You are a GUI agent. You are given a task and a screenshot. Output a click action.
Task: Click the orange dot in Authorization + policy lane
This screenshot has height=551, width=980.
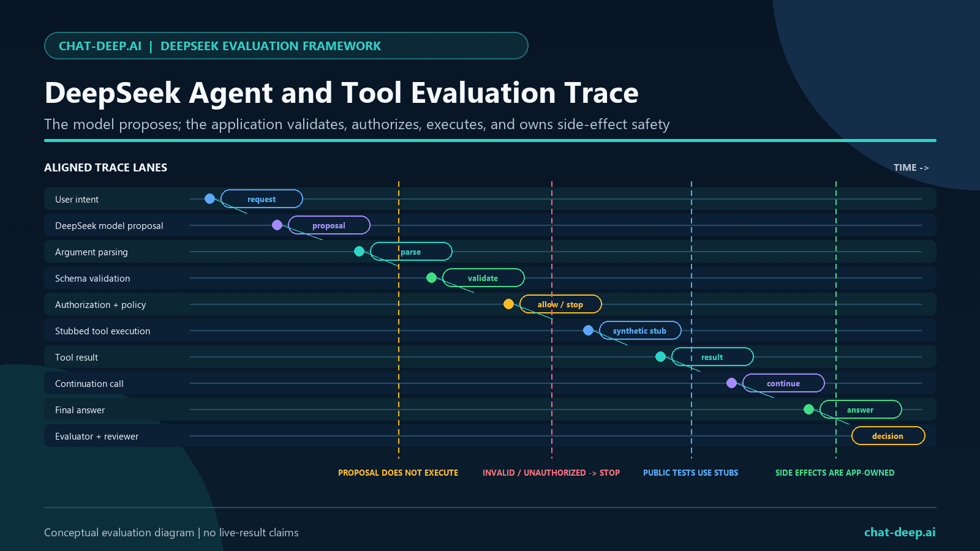(x=508, y=304)
